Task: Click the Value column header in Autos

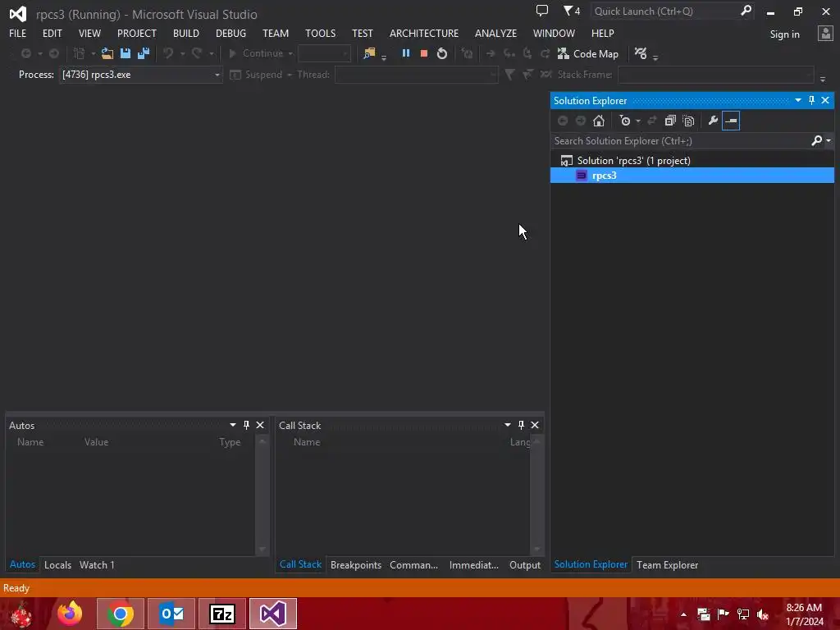Action: pos(97,442)
